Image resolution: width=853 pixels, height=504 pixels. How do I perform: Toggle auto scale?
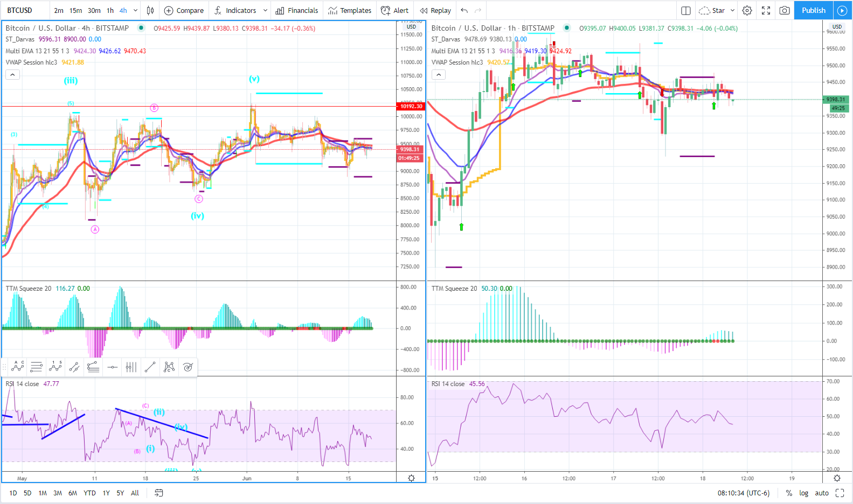pos(822,493)
